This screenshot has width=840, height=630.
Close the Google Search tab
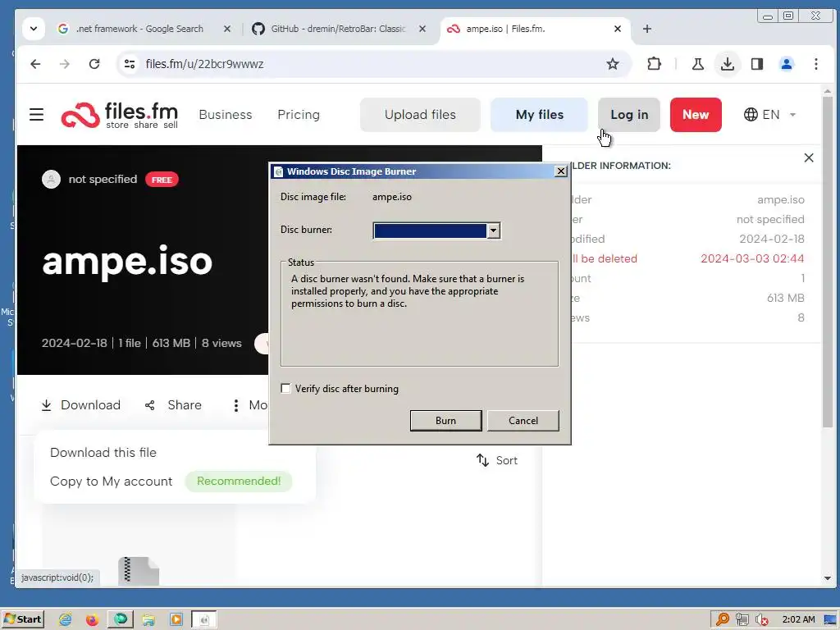click(x=227, y=29)
